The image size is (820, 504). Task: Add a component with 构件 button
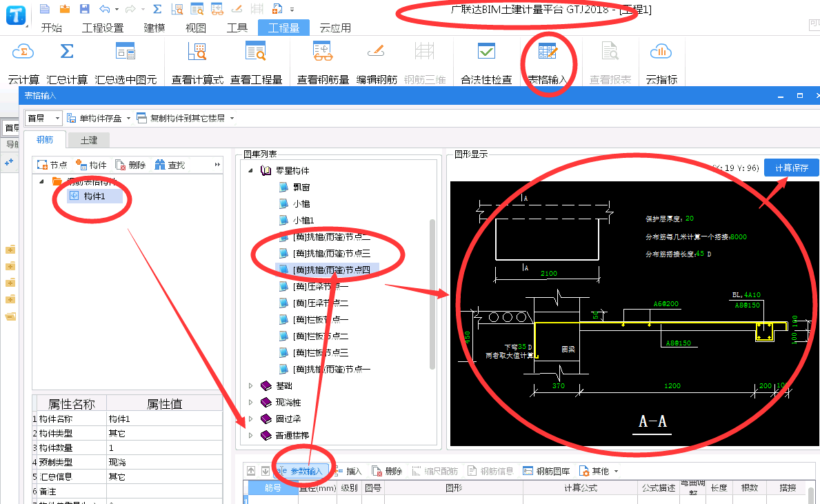[x=91, y=165]
